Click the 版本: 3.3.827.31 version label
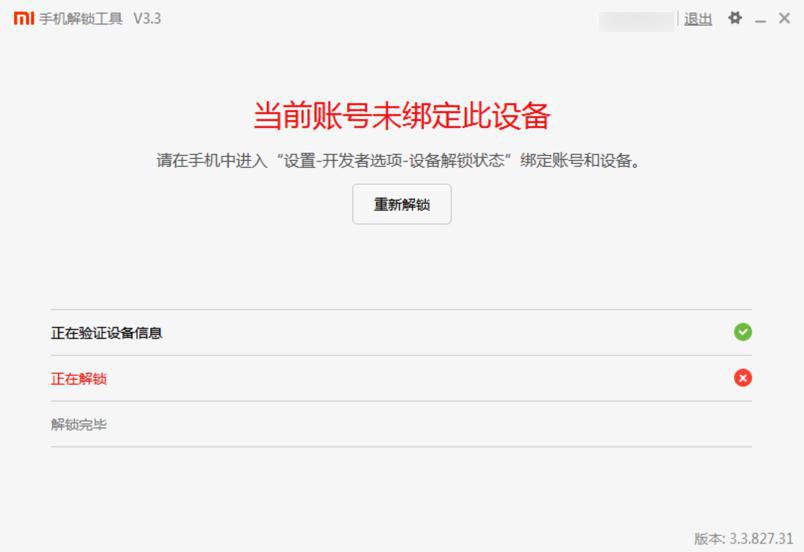The image size is (804, 552). pyautogui.click(x=743, y=538)
